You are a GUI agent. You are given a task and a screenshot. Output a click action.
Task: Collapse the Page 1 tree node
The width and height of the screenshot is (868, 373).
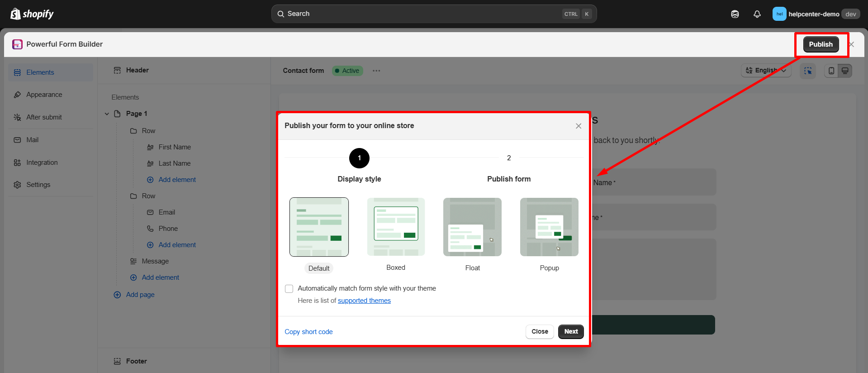(x=107, y=114)
